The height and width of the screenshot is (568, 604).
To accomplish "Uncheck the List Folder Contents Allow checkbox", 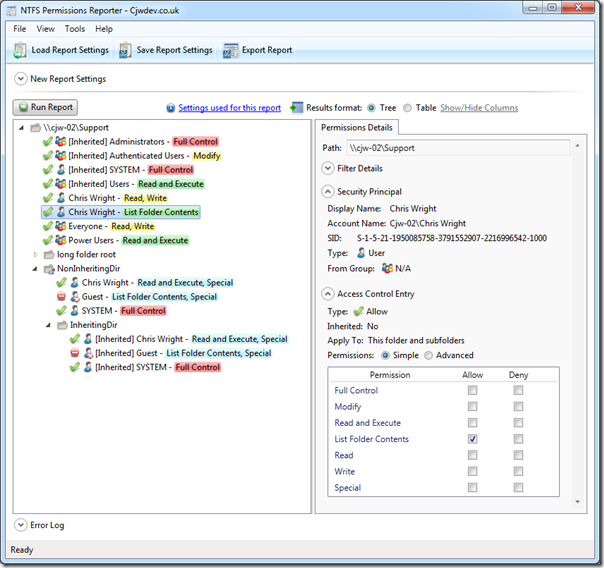I will [x=472, y=439].
